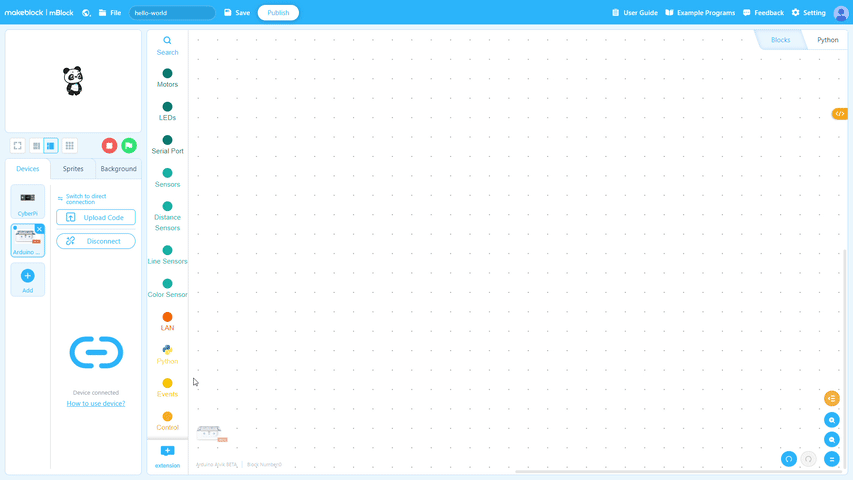This screenshot has height=480, width=853.
Task: Expand the orange code panel arrow
Action: coord(840,114)
